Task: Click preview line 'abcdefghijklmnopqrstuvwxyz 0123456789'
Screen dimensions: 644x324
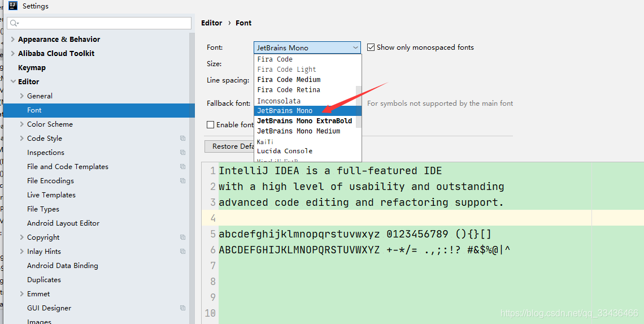Action: click(355, 234)
